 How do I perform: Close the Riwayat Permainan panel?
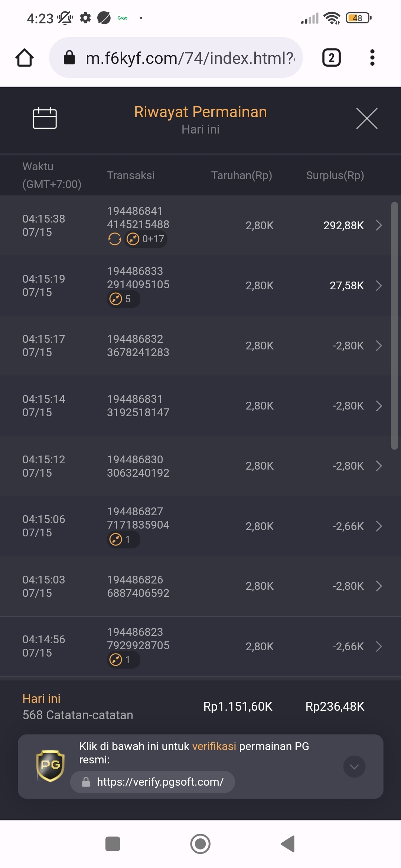366,118
